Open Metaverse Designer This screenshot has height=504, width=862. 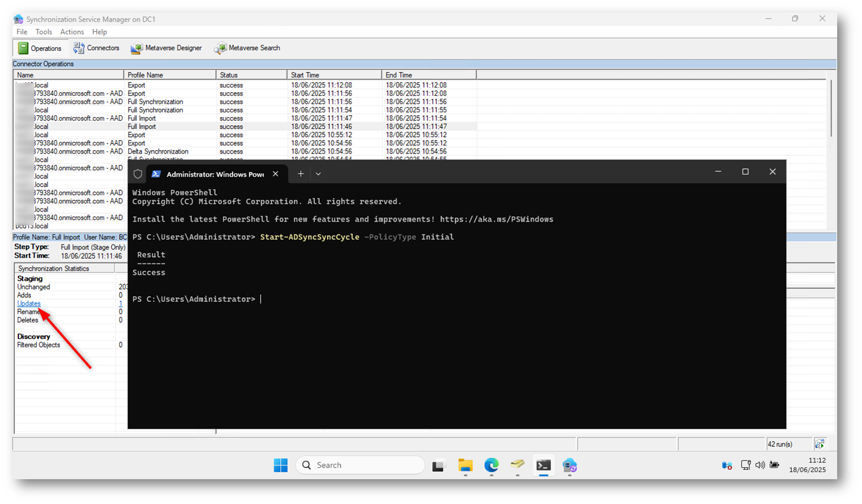tap(166, 48)
